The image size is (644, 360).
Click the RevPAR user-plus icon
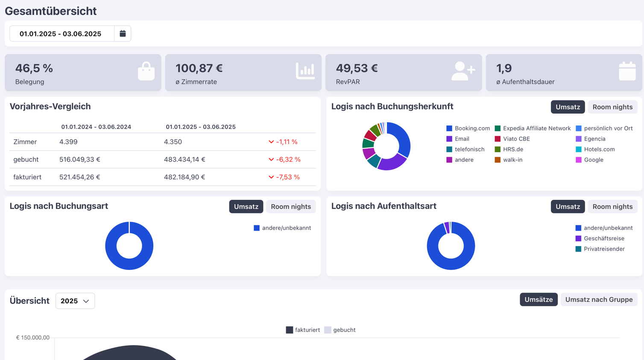(x=463, y=71)
